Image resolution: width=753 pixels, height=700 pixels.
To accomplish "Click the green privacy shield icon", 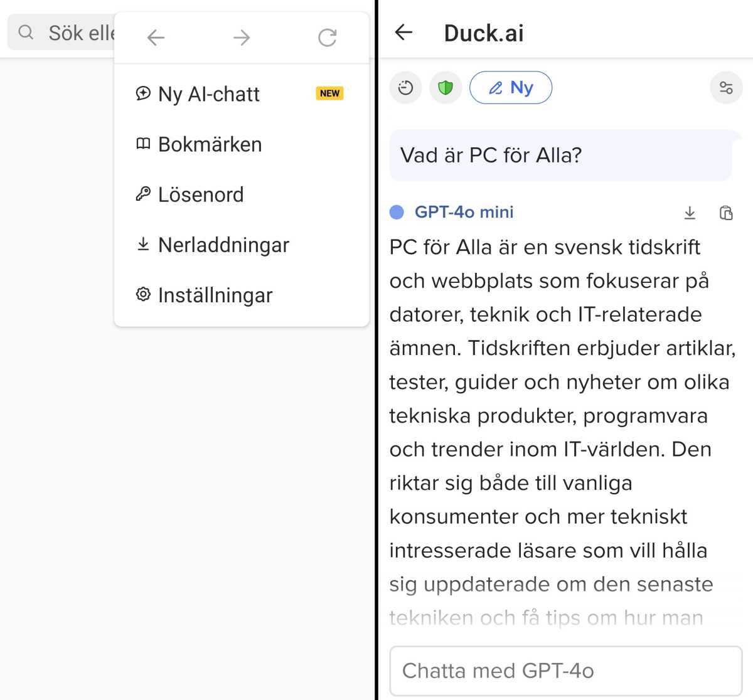I will pyautogui.click(x=446, y=88).
